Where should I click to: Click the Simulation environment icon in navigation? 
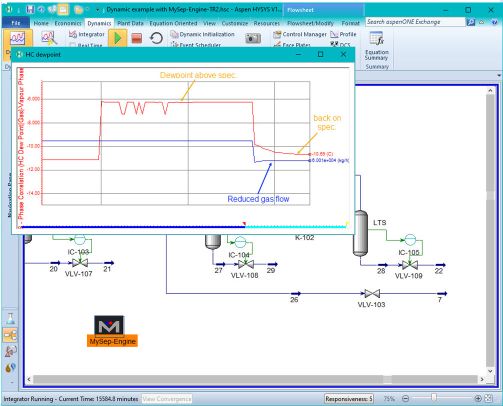coord(10,335)
